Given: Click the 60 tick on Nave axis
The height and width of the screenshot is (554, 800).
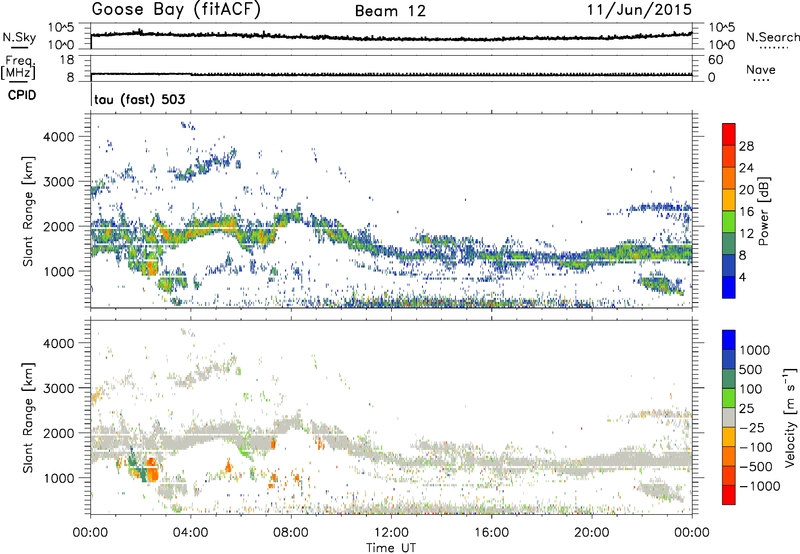Looking at the screenshot, I should pyautogui.click(x=715, y=60).
